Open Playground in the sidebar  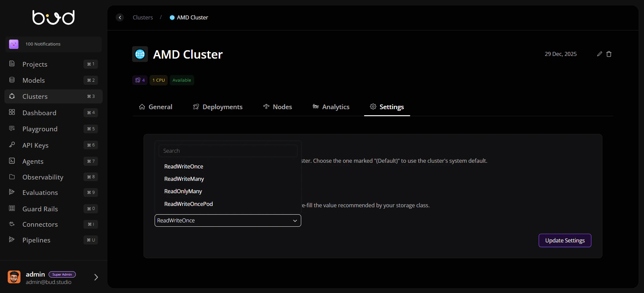click(x=53, y=129)
